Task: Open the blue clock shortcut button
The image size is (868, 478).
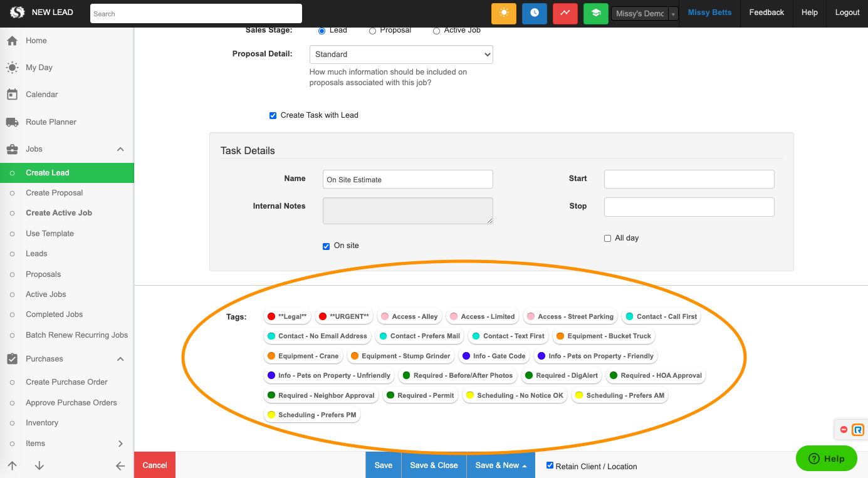Action: (x=535, y=13)
